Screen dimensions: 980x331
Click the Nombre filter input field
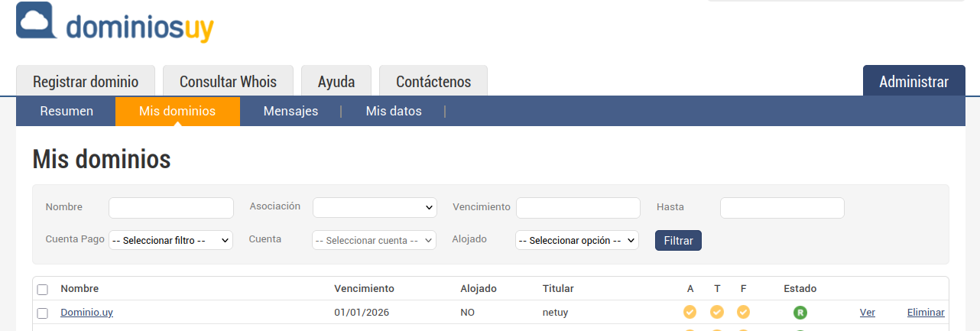pos(171,207)
